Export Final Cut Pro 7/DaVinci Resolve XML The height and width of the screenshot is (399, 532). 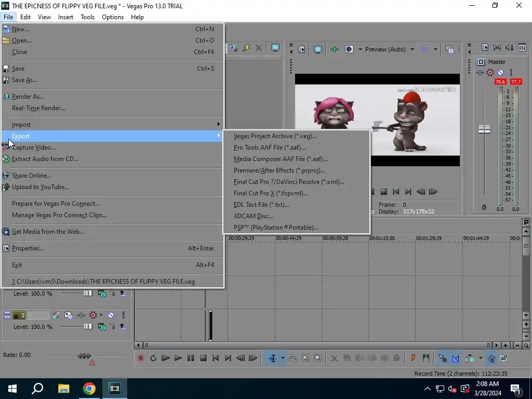(x=289, y=182)
